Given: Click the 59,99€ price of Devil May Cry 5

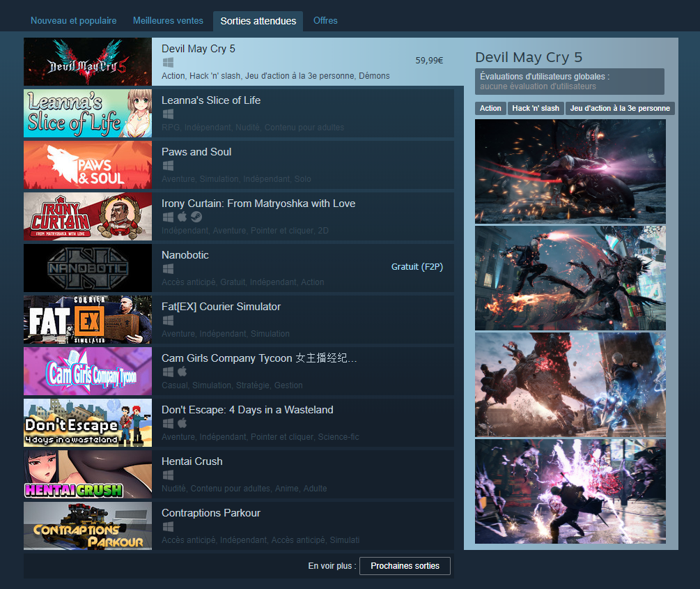Looking at the screenshot, I should [x=429, y=61].
